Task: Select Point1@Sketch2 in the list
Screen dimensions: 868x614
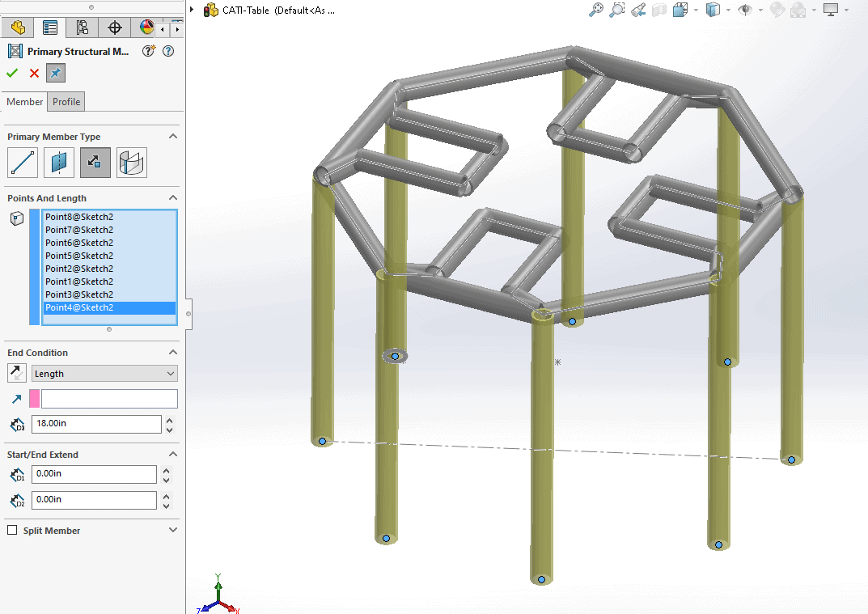Action: (109, 282)
